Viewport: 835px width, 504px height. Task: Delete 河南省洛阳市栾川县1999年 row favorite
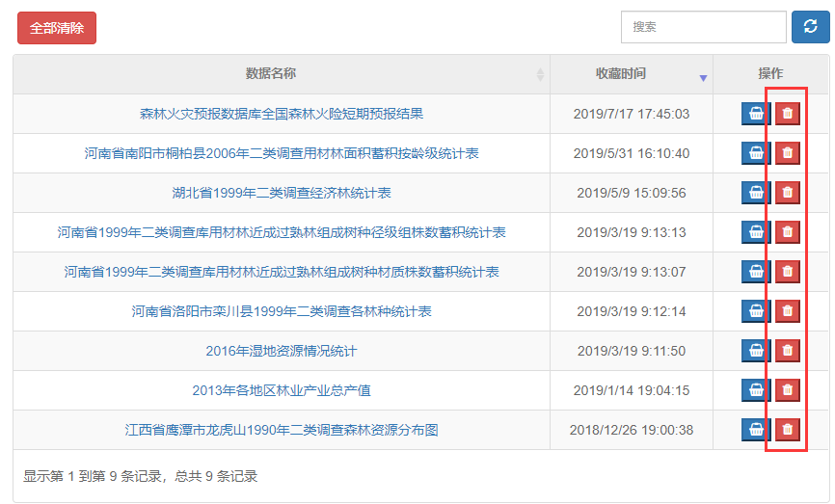(788, 311)
